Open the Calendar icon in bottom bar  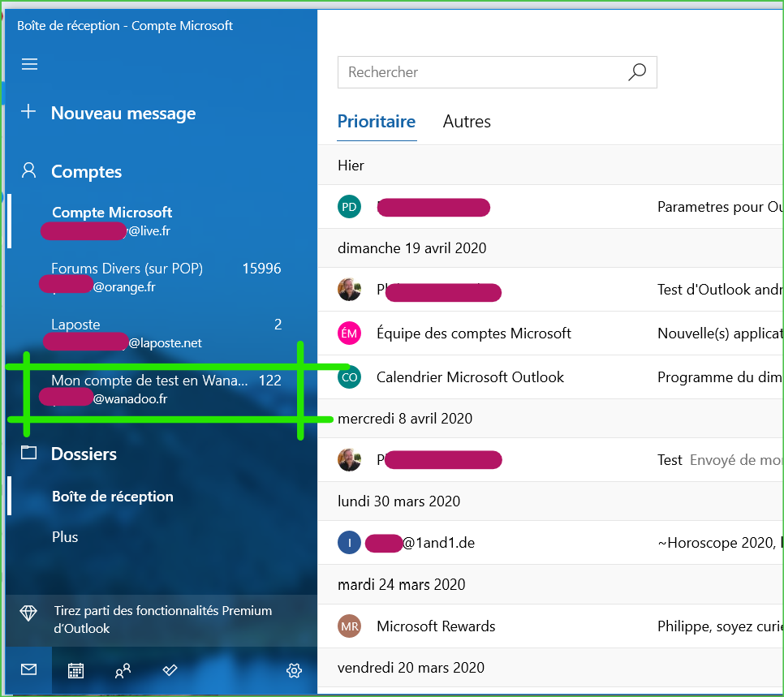point(75,670)
